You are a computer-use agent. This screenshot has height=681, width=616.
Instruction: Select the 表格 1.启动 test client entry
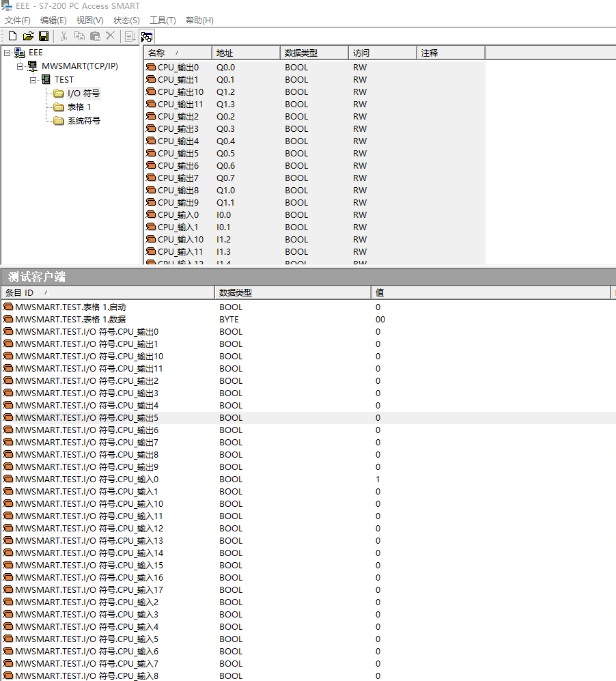click(x=70, y=307)
